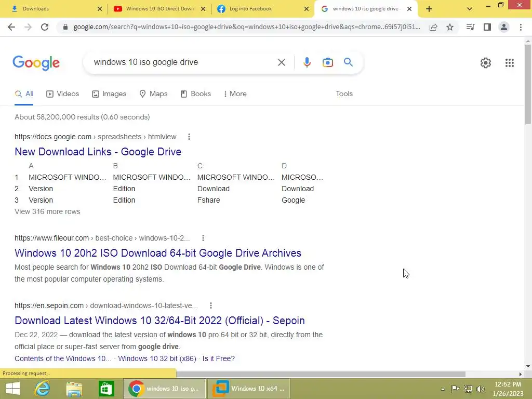Viewport: 532px width, 399px height.
Task: Select the All results filter
Action: pos(24,94)
